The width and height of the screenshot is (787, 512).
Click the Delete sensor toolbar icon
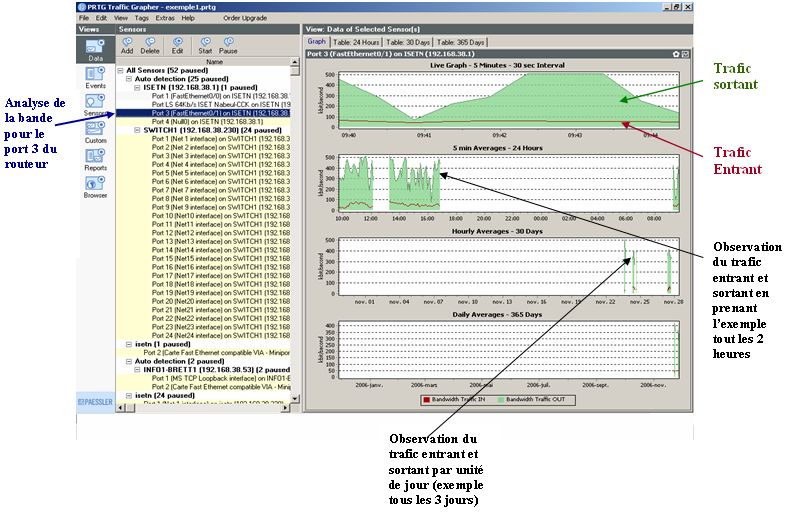[x=150, y=44]
